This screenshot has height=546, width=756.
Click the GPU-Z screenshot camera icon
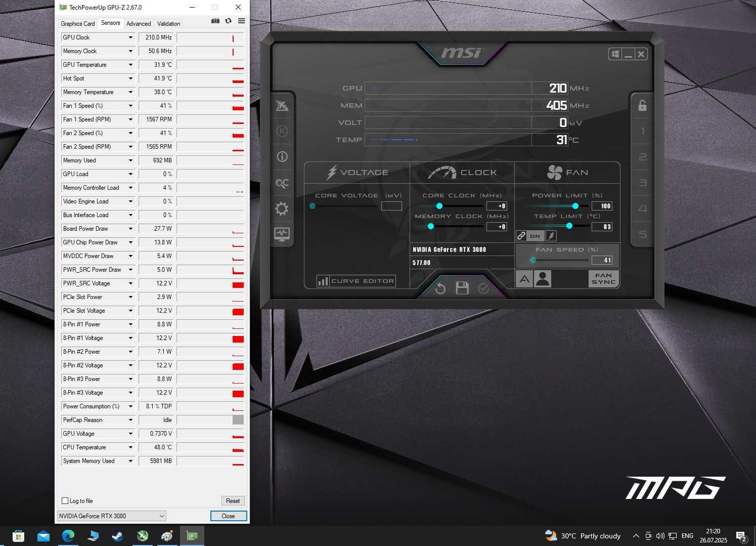[215, 21]
